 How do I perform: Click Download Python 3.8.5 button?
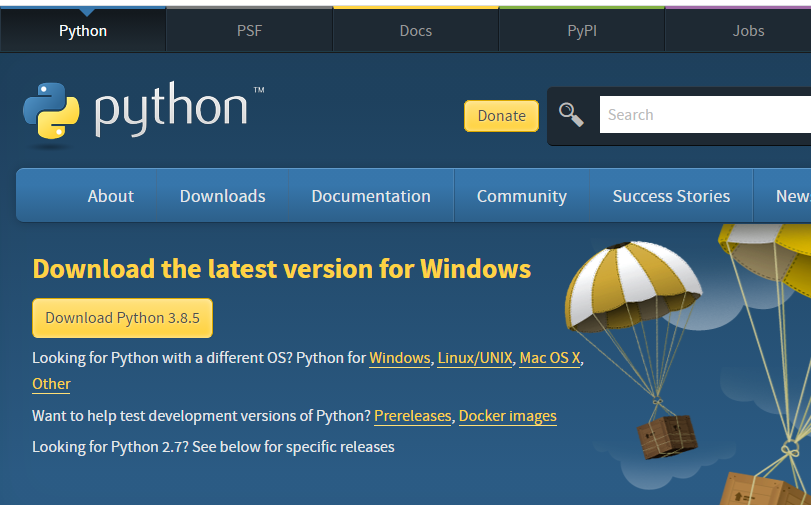click(x=123, y=318)
